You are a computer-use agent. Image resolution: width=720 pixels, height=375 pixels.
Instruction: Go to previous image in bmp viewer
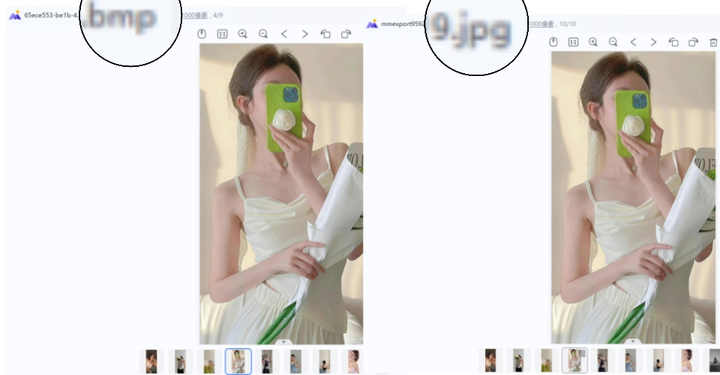284,34
